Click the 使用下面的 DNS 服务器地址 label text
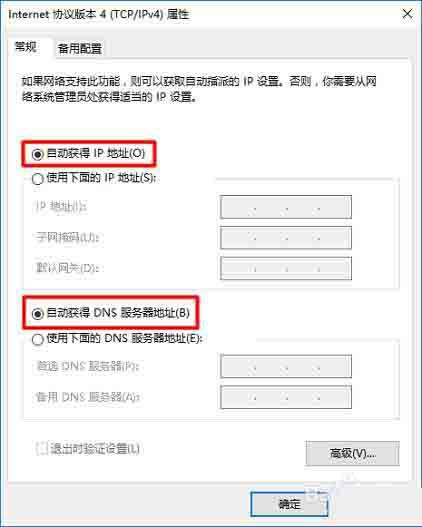Viewport: 422px width, 527px height. (x=125, y=338)
